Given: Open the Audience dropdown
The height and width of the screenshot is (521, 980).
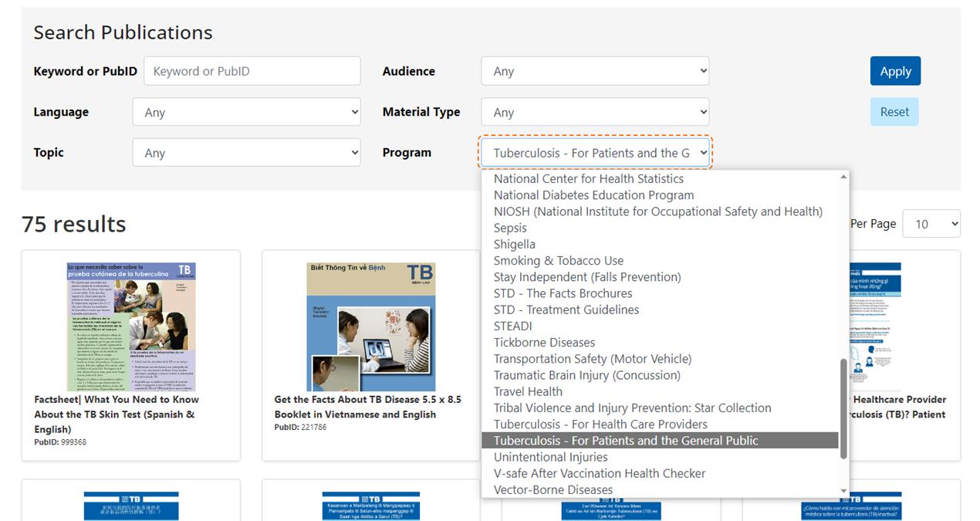Looking at the screenshot, I should pyautogui.click(x=595, y=71).
